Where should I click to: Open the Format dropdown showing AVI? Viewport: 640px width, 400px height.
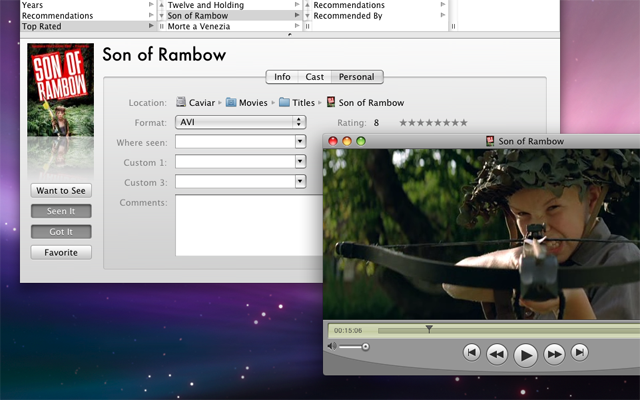(x=240, y=122)
